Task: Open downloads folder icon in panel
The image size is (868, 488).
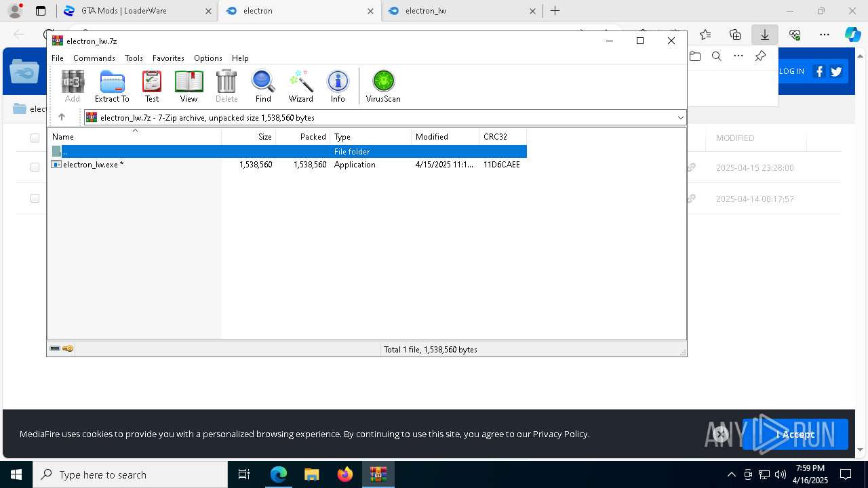Action: (x=695, y=56)
